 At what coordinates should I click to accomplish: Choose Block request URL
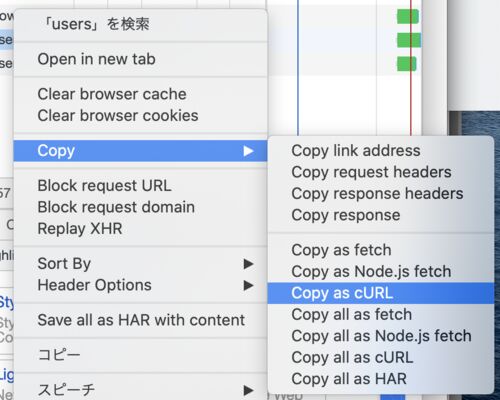click(x=140, y=186)
